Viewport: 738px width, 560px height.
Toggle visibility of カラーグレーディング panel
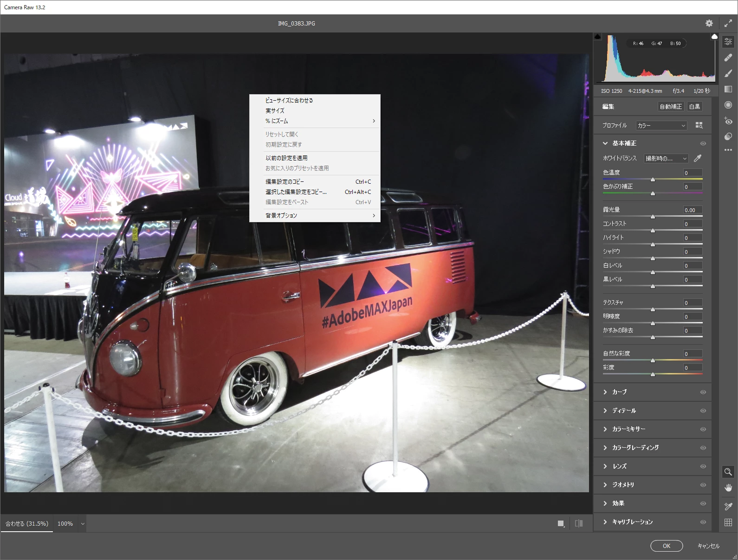(x=703, y=448)
